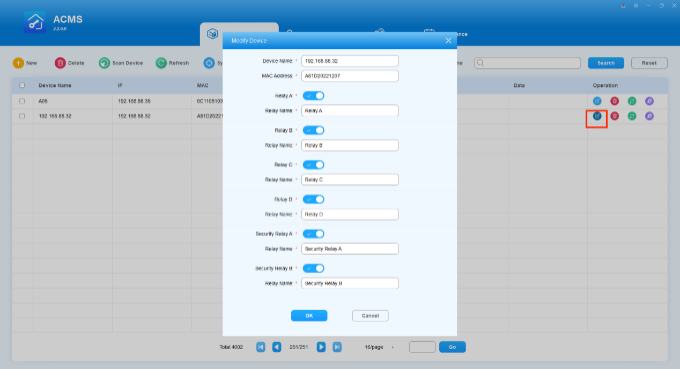The image size is (680, 369).
Task: Click the Device Name input field
Action: point(350,61)
